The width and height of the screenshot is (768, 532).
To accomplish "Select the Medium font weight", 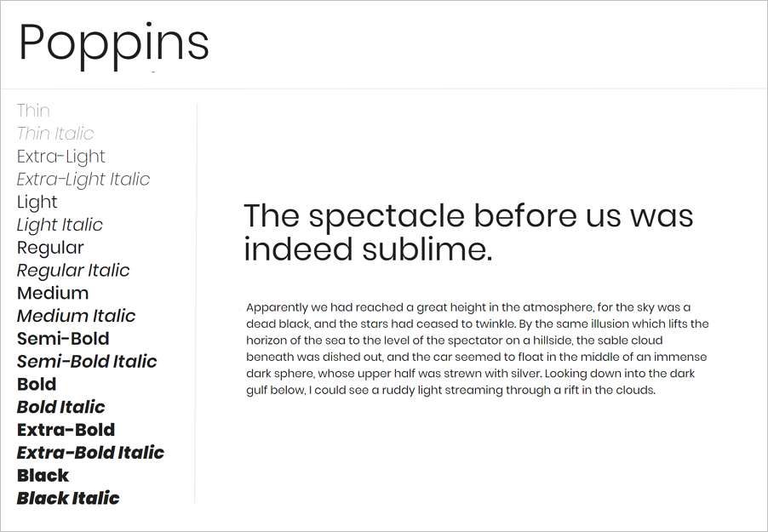I will 53,293.
